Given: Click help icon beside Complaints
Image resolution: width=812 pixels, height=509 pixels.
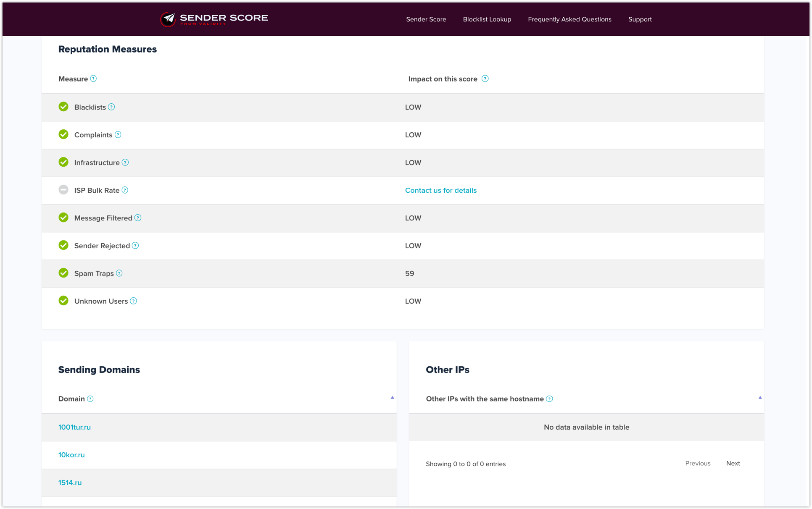Looking at the screenshot, I should 118,135.
